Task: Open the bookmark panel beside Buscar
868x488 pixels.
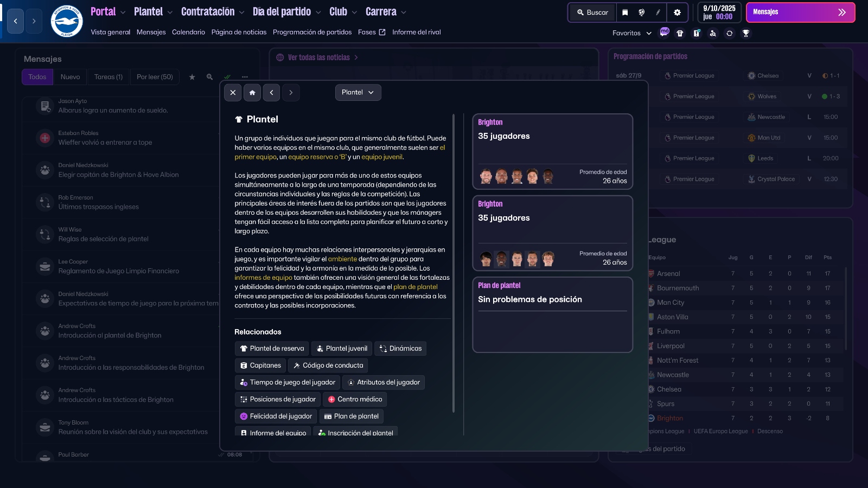Action: click(626, 12)
